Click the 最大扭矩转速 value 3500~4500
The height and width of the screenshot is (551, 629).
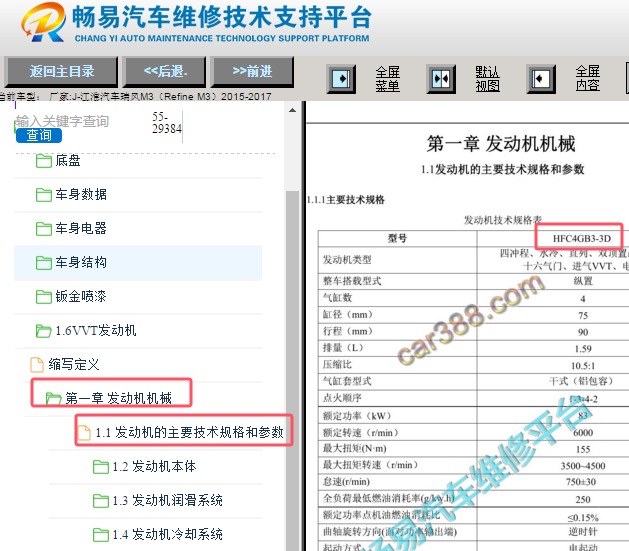583,466
